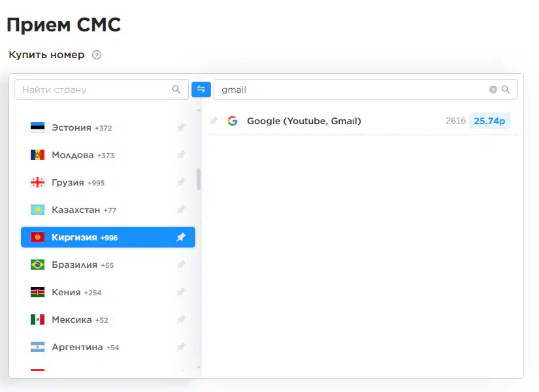
Task: Clear the gmail search text
Action: click(493, 90)
